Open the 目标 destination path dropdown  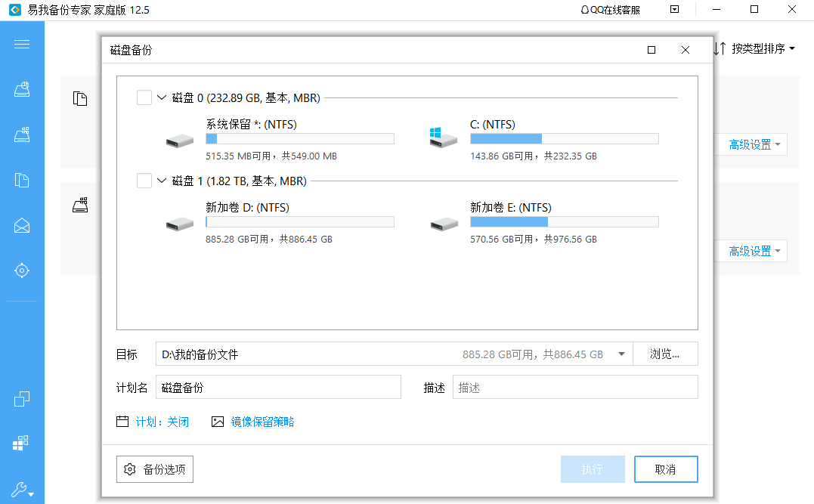tap(621, 354)
